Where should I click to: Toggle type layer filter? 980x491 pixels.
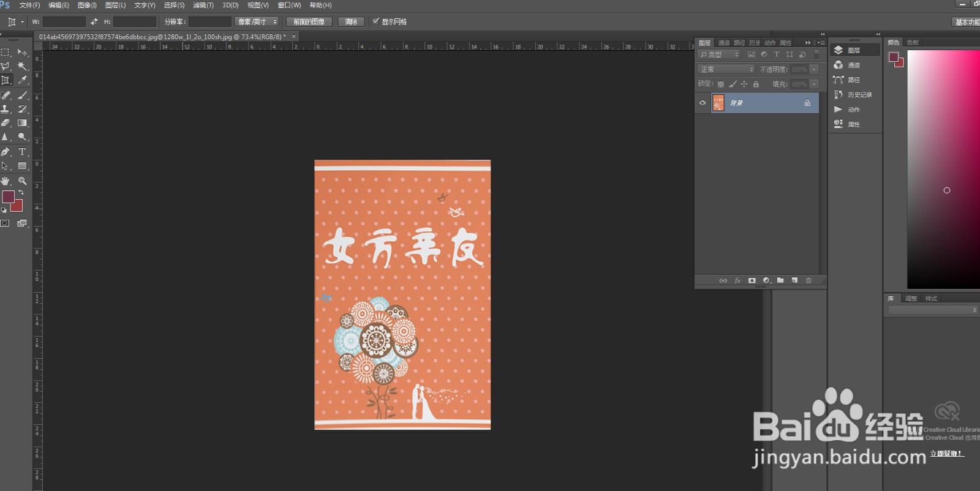(x=777, y=54)
